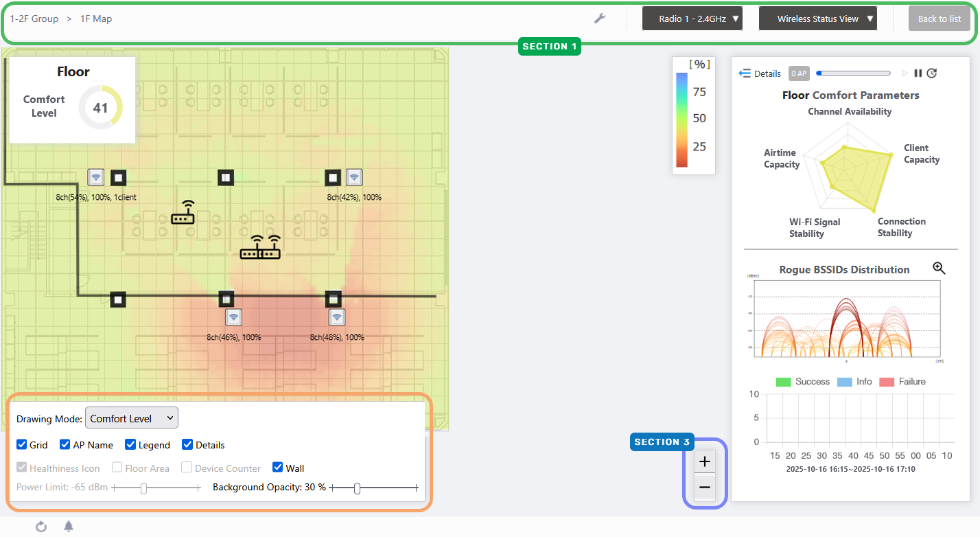The width and height of the screenshot is (980, 537).
Task: Click the refresh icon in bottom bar
Action: pyautogui.click(x=41, y=527)
